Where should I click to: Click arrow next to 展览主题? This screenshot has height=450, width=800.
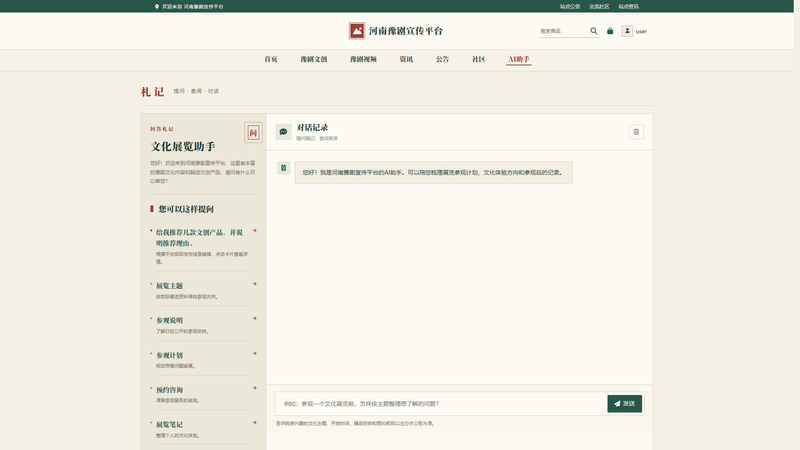pyautogui.click(x=255, y=284)
